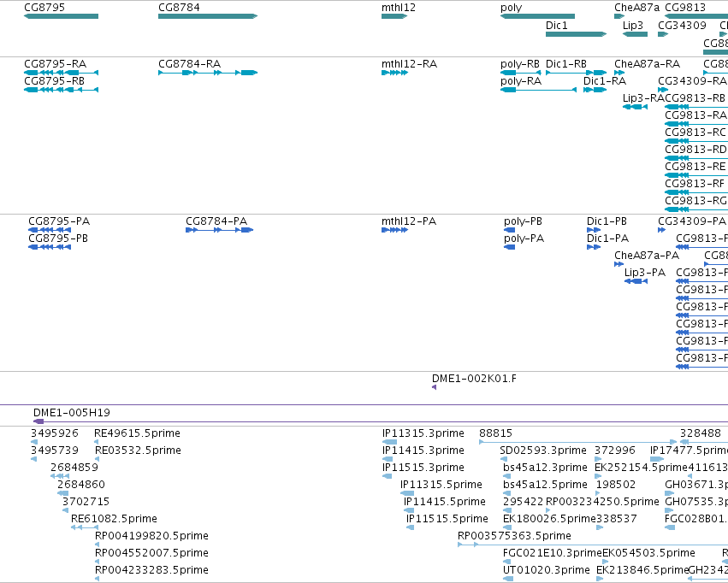Select the CG8795-RA transcript glyph
The image size is (728, 583).
pos(61,73)
